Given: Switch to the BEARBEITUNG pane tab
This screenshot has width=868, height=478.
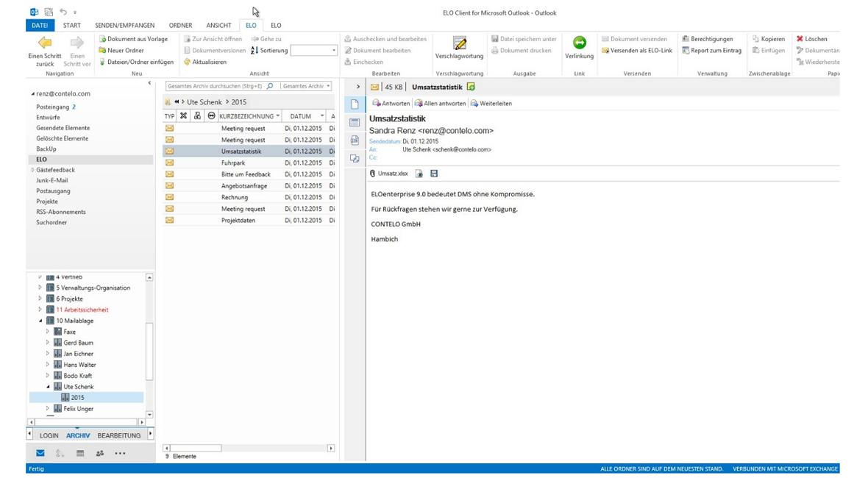Looking at the screenshot, I should 118,435.
